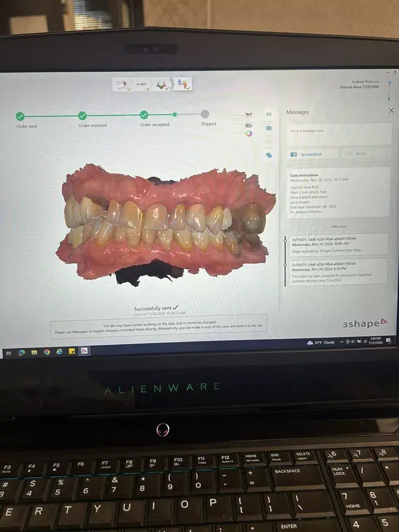The width and height of the screenshot is (399, 532).
Task: Open Google Chrome from the taskbar
Action: [47, 352]
